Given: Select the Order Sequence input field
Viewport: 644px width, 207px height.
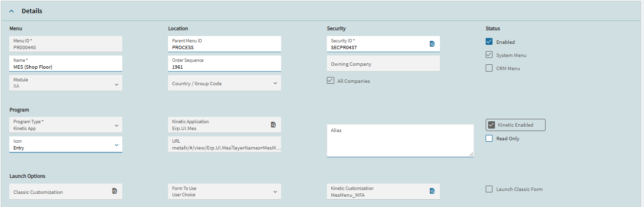Looking at the screenshot, I should click(x=225, y=63).
